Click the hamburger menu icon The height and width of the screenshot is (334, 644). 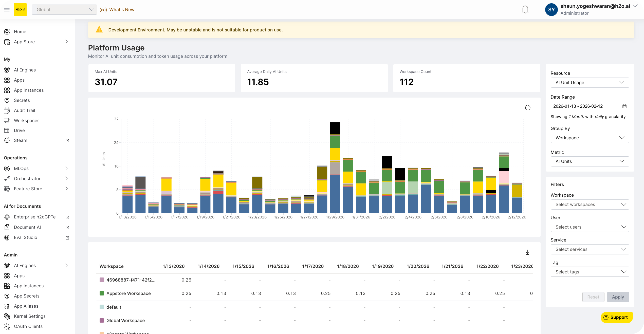tap(7, 9)
